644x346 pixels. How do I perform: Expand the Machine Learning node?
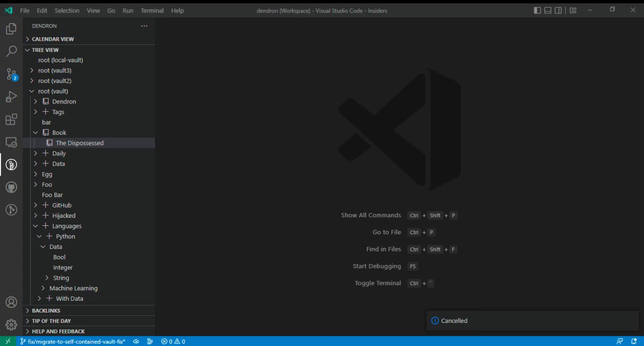click(43, 288)
